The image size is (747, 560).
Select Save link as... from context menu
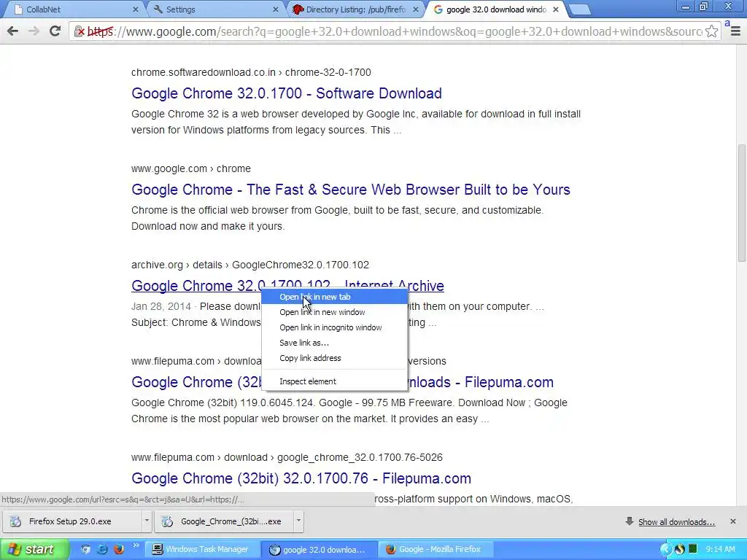(x=335, y=343)
